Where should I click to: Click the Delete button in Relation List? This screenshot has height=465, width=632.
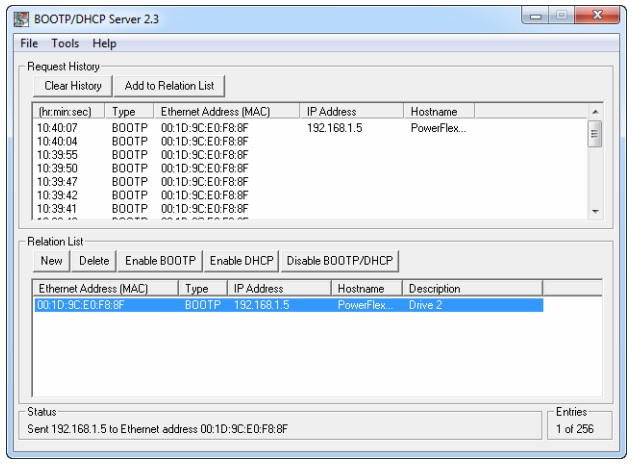coord(94,261)
